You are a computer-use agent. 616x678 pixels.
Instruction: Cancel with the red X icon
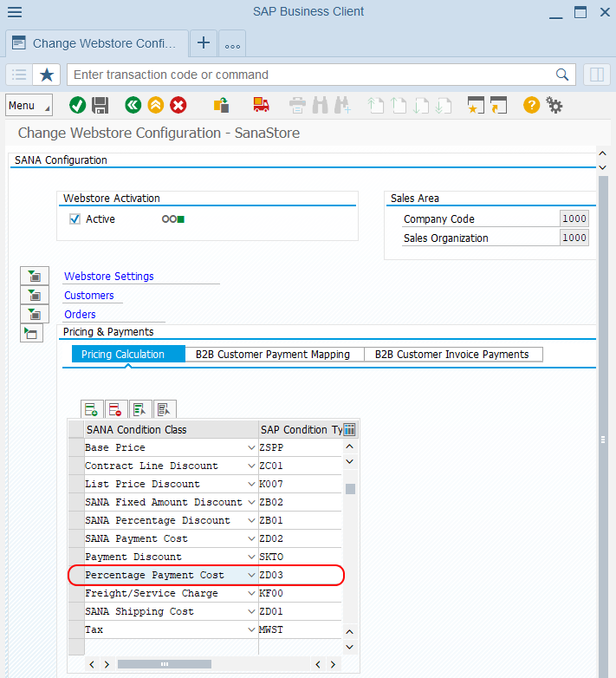178,105
